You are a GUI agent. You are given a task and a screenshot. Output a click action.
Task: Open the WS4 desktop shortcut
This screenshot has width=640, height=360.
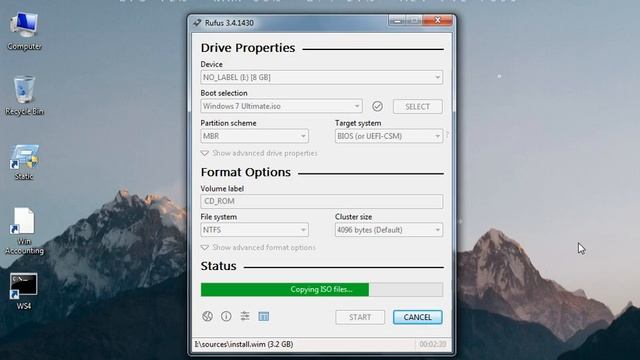pos(24,291)
